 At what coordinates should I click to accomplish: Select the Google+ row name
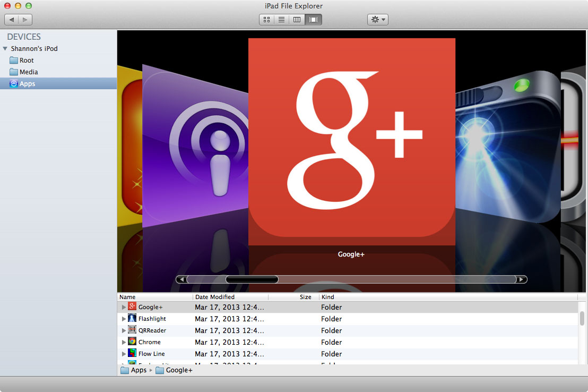coord(150,307)
